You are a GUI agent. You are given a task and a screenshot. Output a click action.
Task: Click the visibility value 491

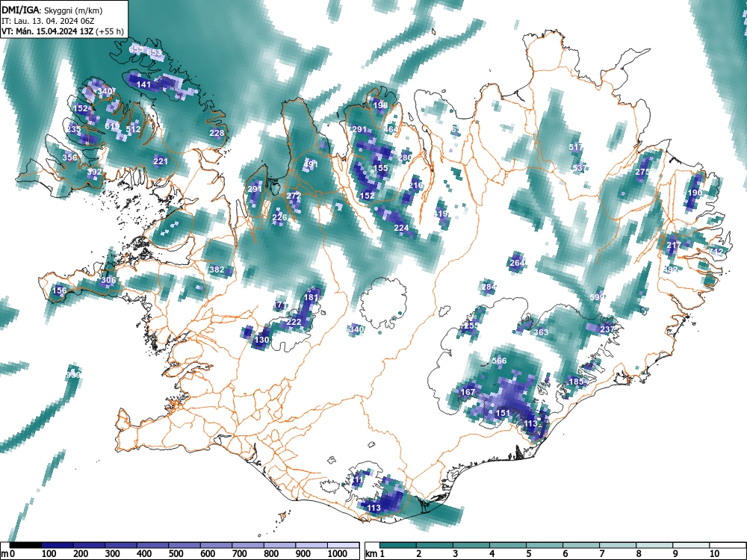pyautogui.click(x=310, y=165)
